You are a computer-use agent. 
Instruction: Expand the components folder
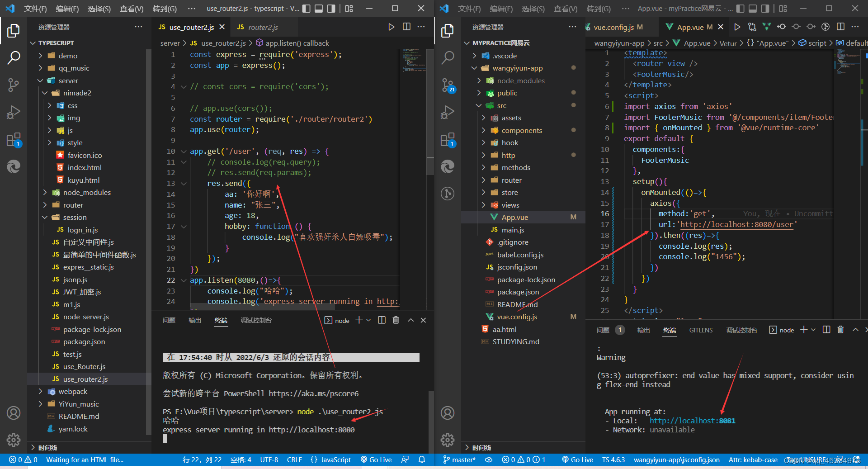(x=484, y=130)
